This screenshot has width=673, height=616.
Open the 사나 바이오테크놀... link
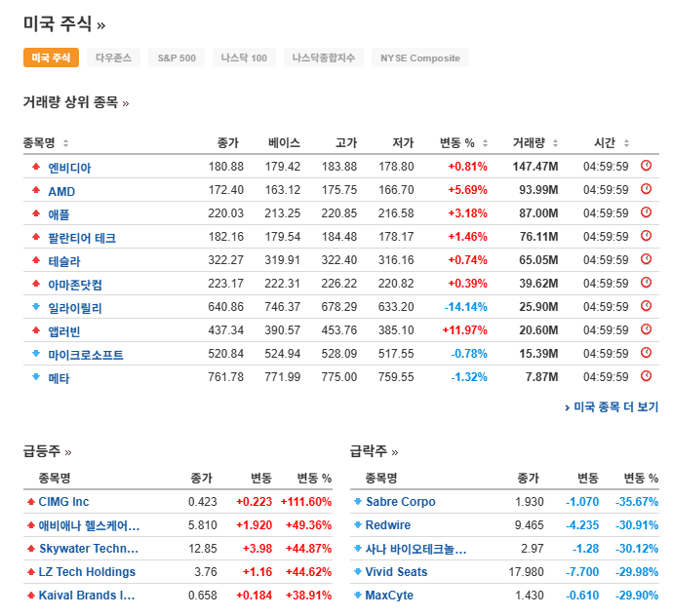[416, 549]
